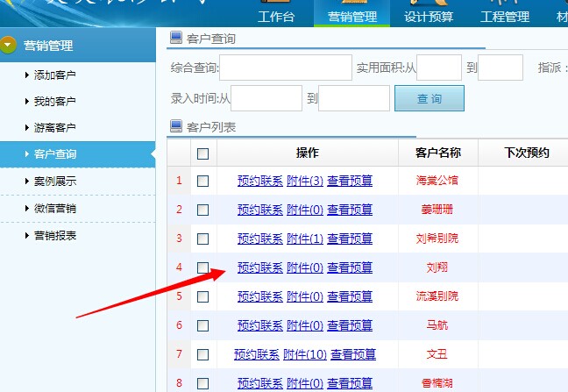Open 附件(10) link for customer 文丑

pyautogui.click(x=306, y=354)
